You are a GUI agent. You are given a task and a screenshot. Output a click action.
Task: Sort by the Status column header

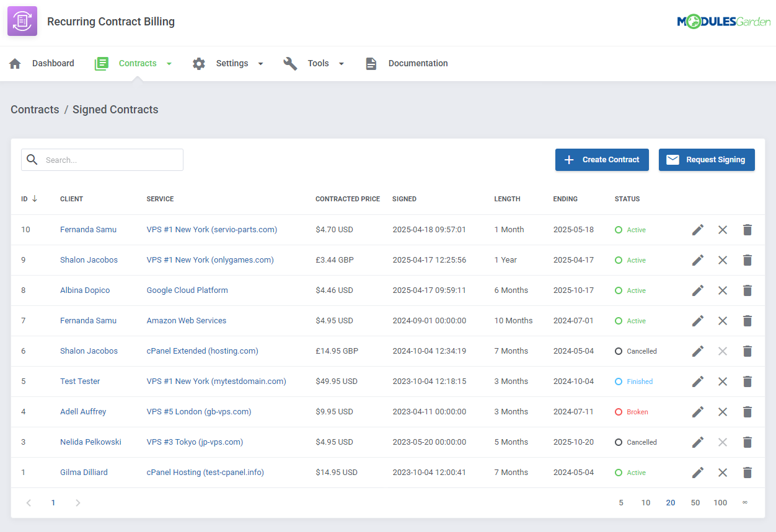tap(627, 199)
